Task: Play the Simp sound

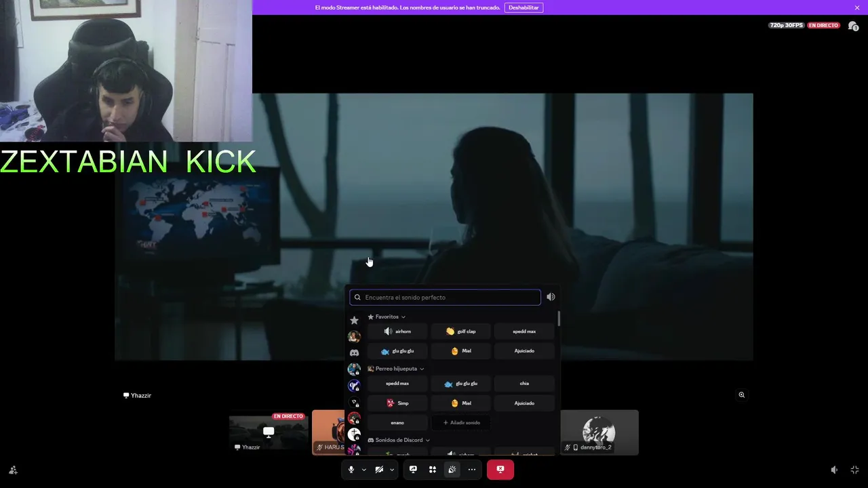Action: [x=397, y=403]
